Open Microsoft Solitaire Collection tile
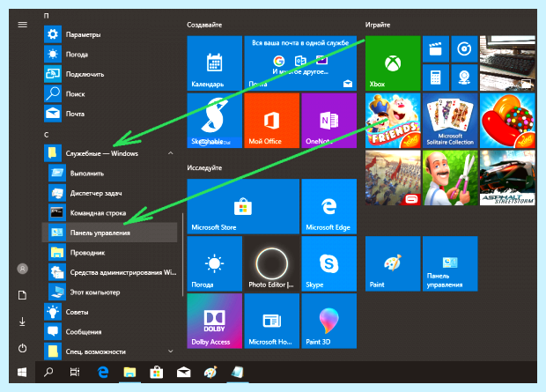The image size is (546, 392). point(450,120)
